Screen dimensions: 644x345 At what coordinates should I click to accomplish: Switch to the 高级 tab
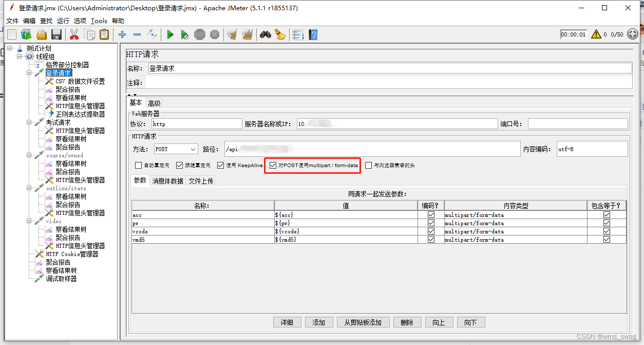tap(154, 103)
